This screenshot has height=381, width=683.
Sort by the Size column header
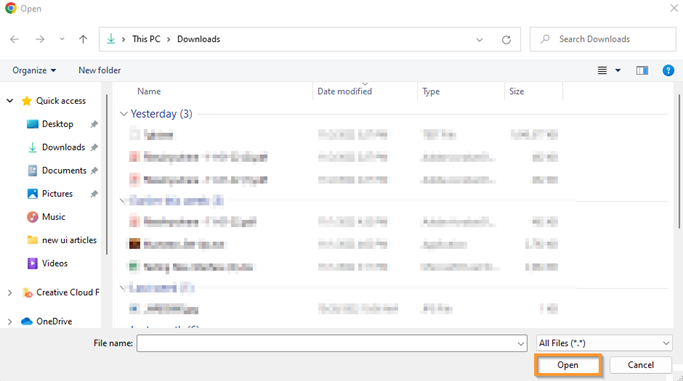tap(517, 91)
